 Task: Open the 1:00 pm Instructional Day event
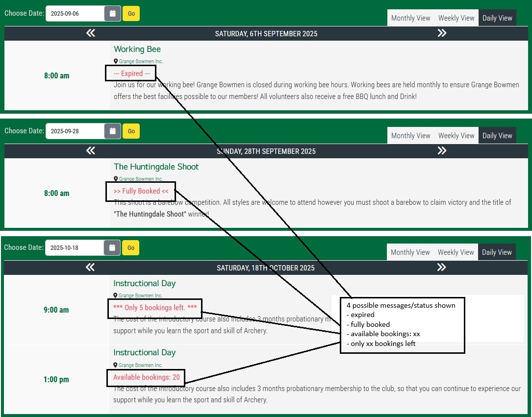[144, 352]
